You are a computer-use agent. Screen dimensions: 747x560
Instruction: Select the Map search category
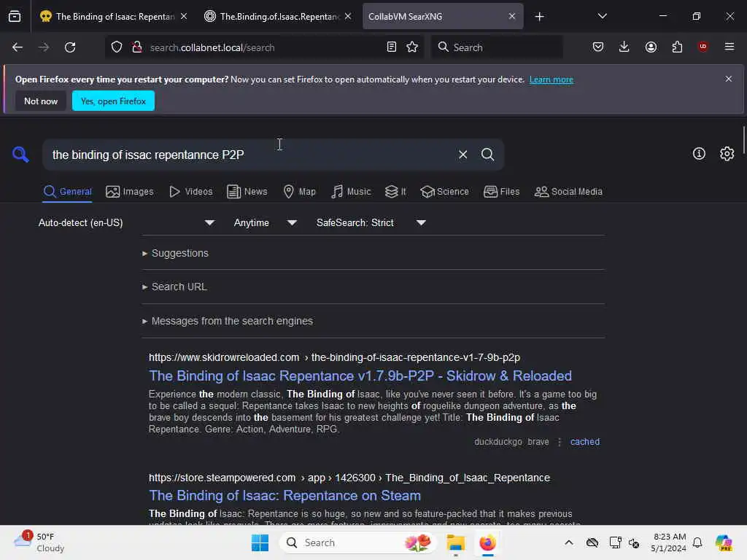click(x=300, y=192)
